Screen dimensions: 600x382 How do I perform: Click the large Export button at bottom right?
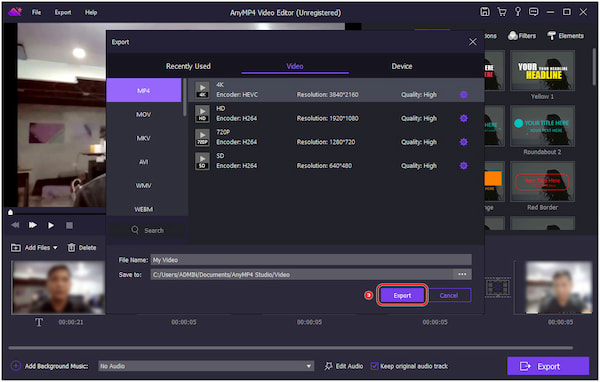(548, 366)
